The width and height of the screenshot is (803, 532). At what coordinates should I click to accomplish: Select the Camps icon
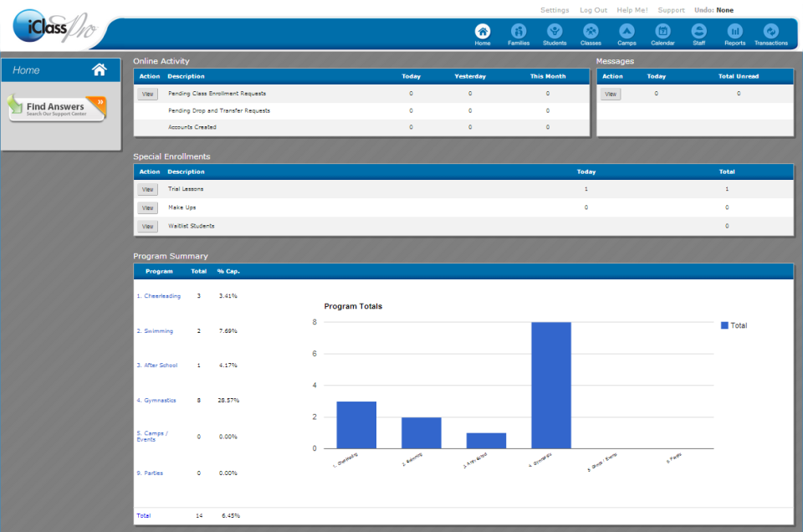(627, 31)
